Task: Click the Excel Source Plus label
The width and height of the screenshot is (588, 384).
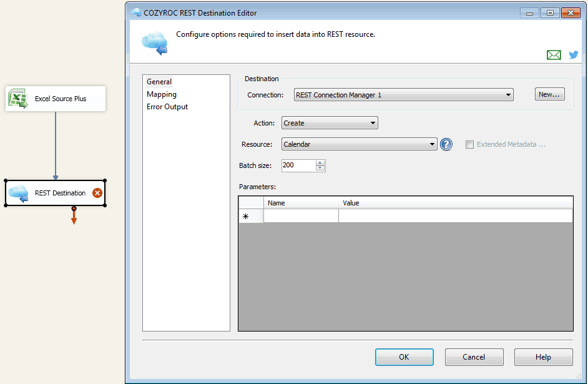Action: click(x=61, y=99)
